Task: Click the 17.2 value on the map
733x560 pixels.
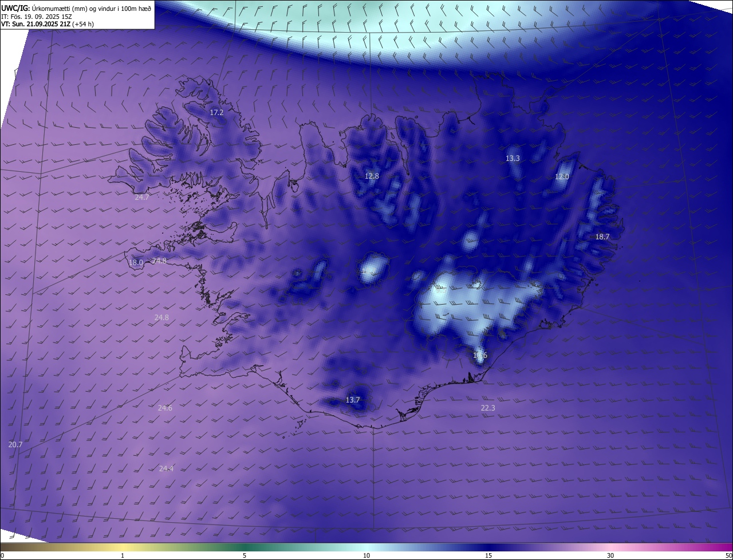Action: [216, 113]
